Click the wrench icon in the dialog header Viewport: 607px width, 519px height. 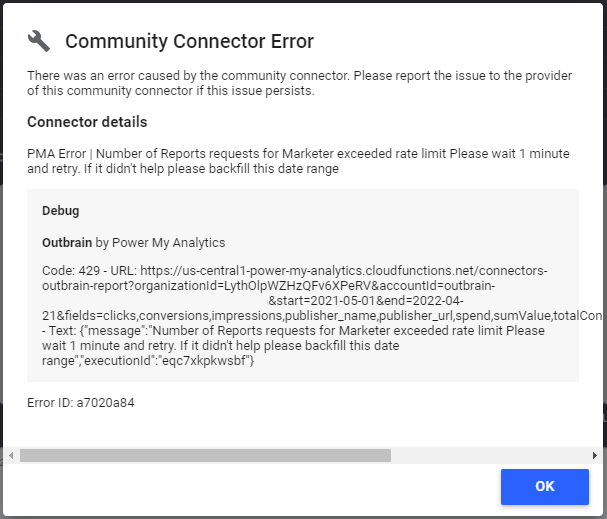[39, 41]
